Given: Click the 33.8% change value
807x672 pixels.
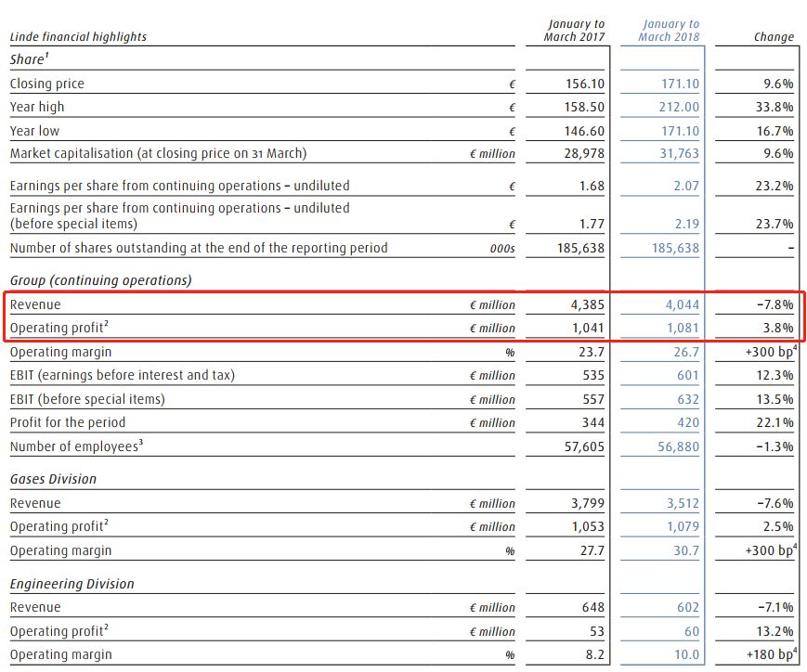Looking at the screenshot, I should click(774, 107).
